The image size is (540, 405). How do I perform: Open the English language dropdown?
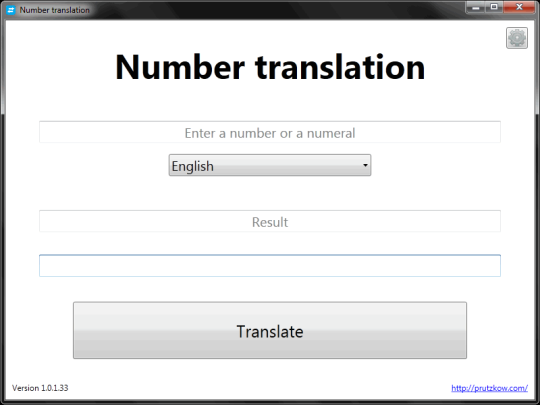[x=270, y=165]
